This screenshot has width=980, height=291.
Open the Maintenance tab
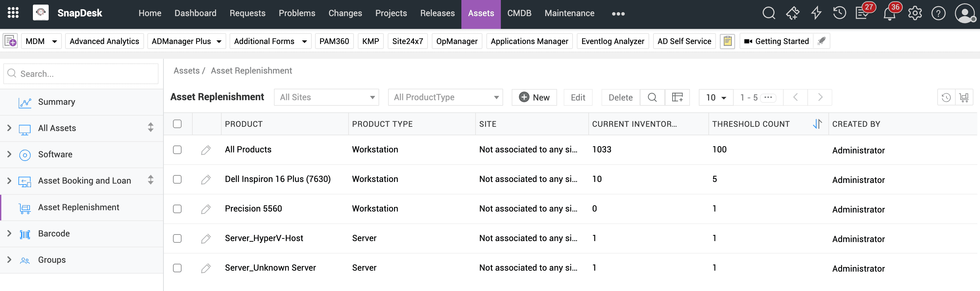pyautogui.click(x=569, y=13)
